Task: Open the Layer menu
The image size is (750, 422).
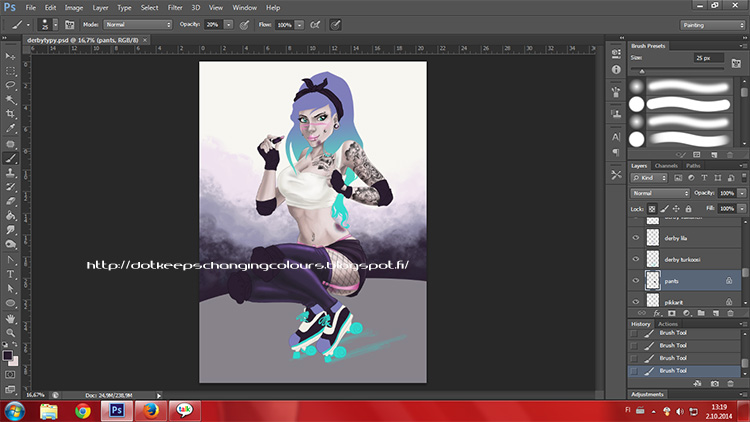Action: 100,8
